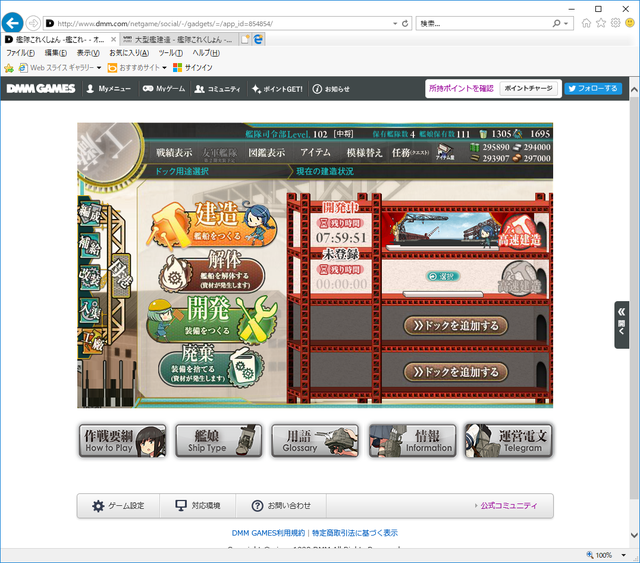Select 戦績表示 in the game top menu
The width and height of the screenshot is (640, 563).
coord(174,153)
